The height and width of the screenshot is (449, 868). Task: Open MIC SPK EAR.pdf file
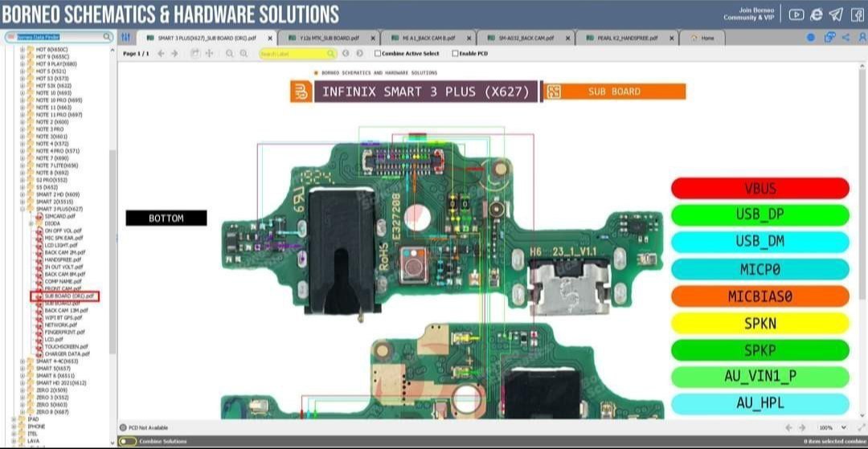click(x=63, y=238)
